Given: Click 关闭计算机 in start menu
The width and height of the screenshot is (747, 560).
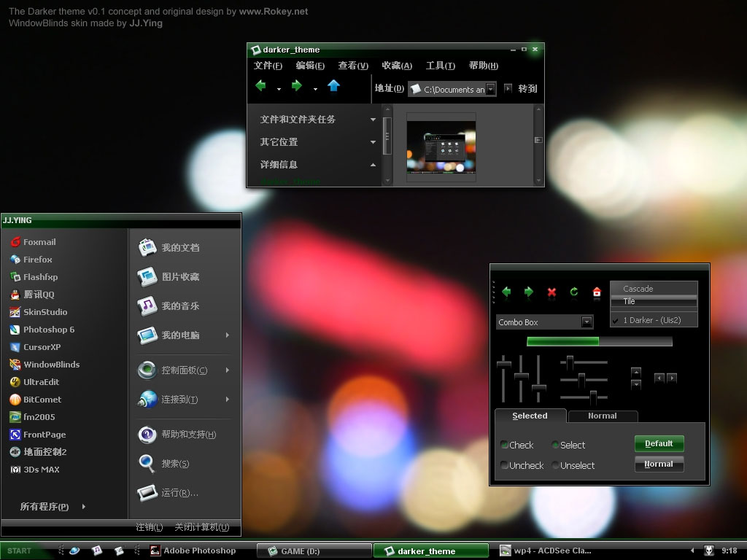Looking at the screenshot, I should (x=202, y=527).
